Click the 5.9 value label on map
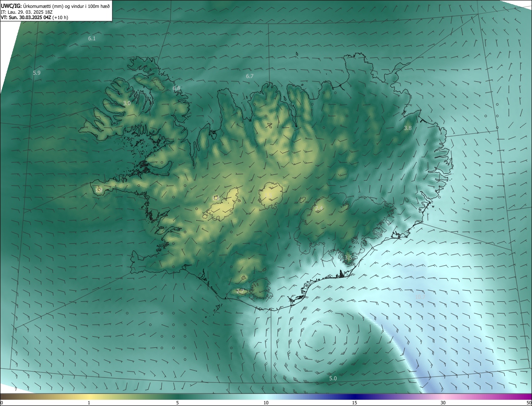Viewport: 532px width, 406px height. tap(37, 73)
